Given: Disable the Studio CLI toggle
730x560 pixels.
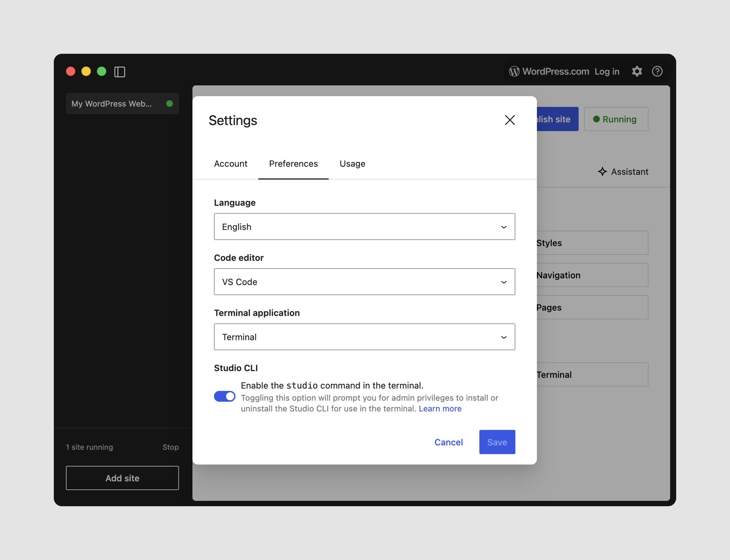Looking at the screenshot, I should click(x=224, y=396).
